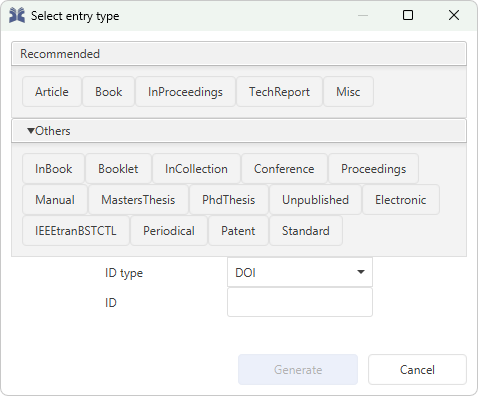
Task: Click the Cancel button
Action: coord(417,370)
